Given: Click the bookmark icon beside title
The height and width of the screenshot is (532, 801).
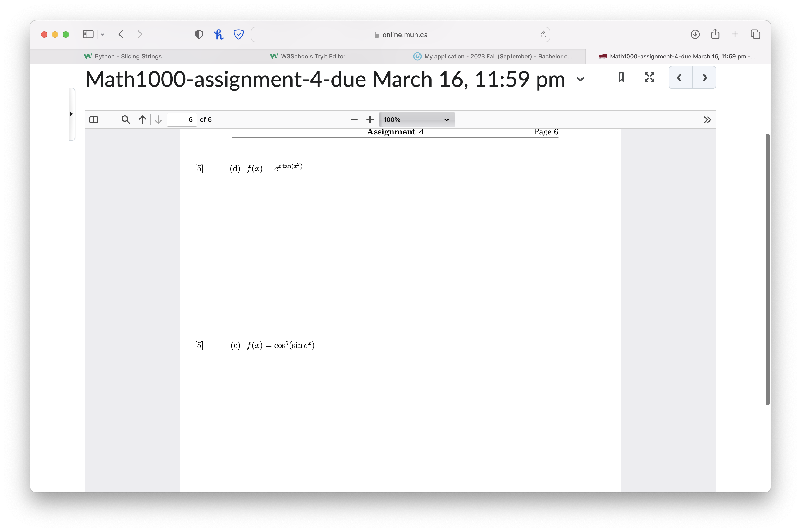Looking at the screenshot, I should tap(621, 77).
